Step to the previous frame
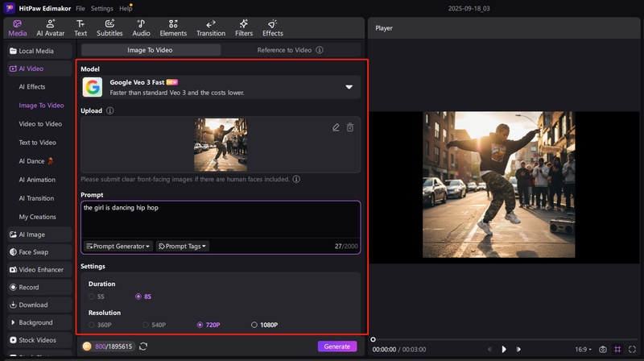Screen dimensions: 644x361 (489, 349)
